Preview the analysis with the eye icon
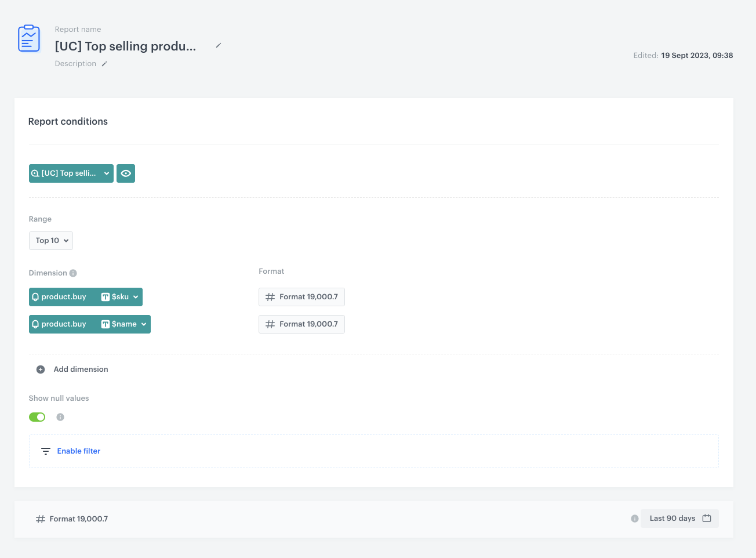The width and height of the screenshot is (756, 558). point(126,173)
